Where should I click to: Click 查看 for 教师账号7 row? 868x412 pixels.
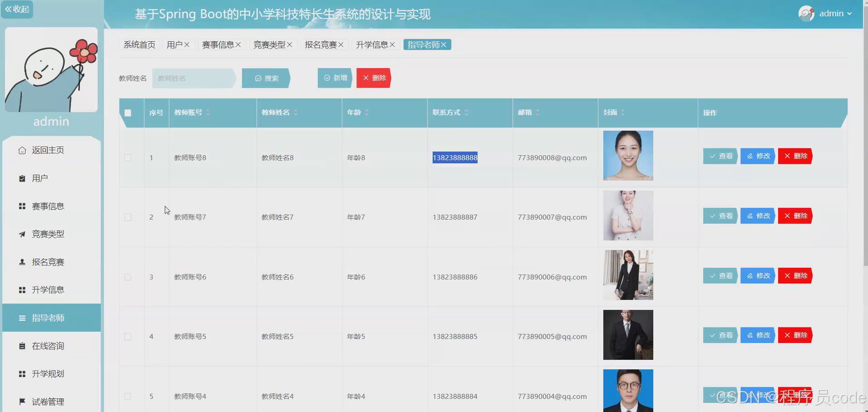pyautogui.click(x=720, y=216)
